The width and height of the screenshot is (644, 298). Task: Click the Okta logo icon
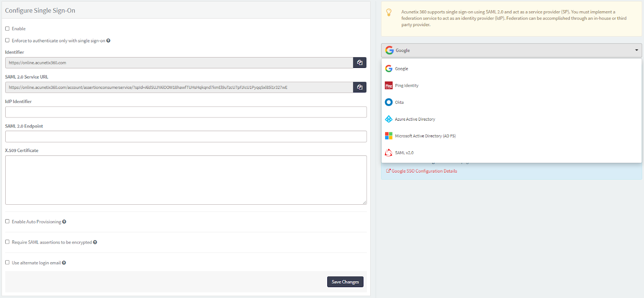389,102
